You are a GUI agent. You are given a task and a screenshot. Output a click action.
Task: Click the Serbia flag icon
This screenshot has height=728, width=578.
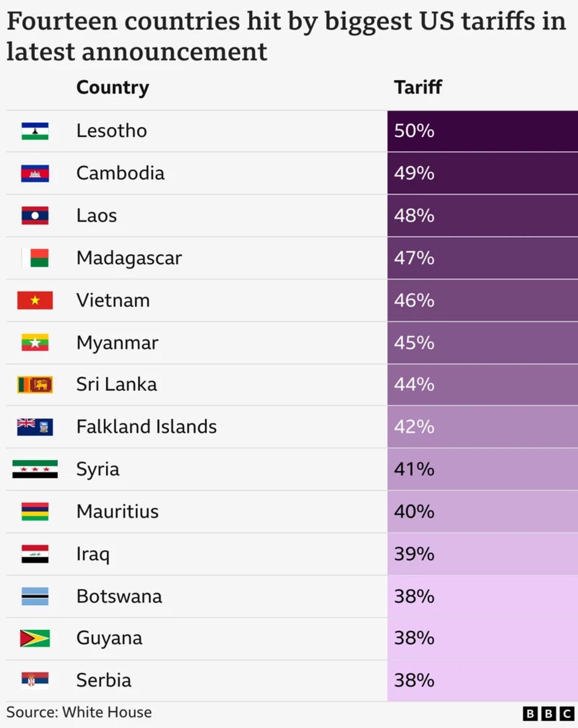click(35, 681)
